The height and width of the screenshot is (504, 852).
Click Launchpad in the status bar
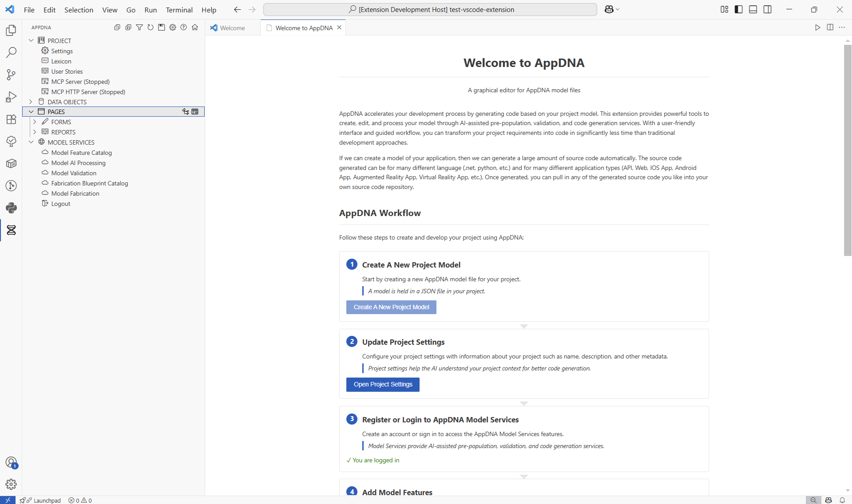point(40,500)
